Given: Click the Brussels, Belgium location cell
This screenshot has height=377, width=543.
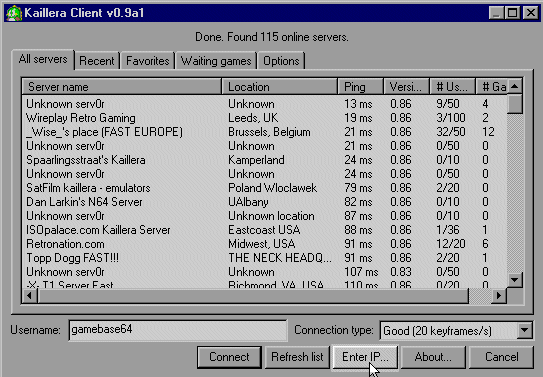Looking at the screenshot, I should pos(269,132).
